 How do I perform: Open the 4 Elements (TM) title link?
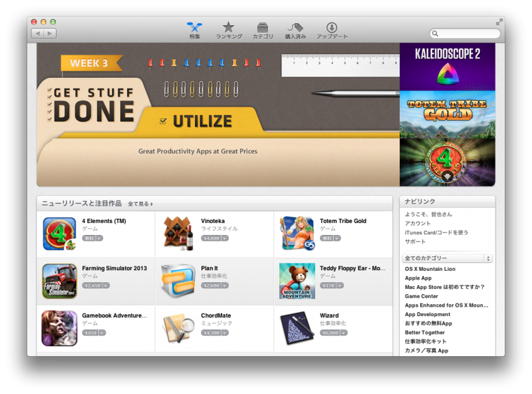point(104,221)
